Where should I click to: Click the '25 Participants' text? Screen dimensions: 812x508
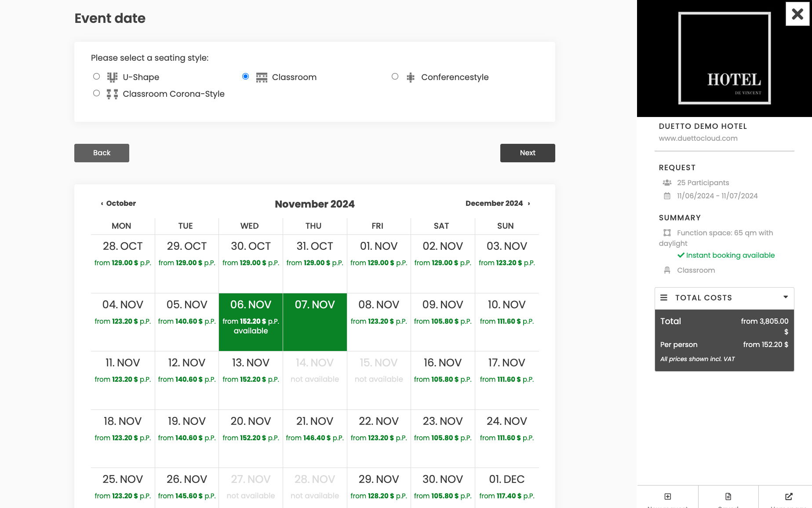coord(703,183)
